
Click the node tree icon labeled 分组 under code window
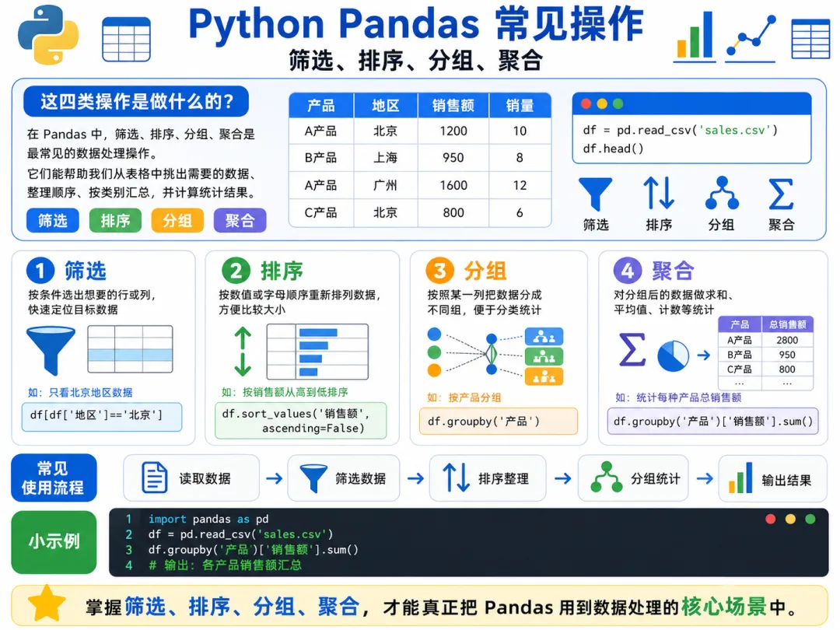(722, 193)
